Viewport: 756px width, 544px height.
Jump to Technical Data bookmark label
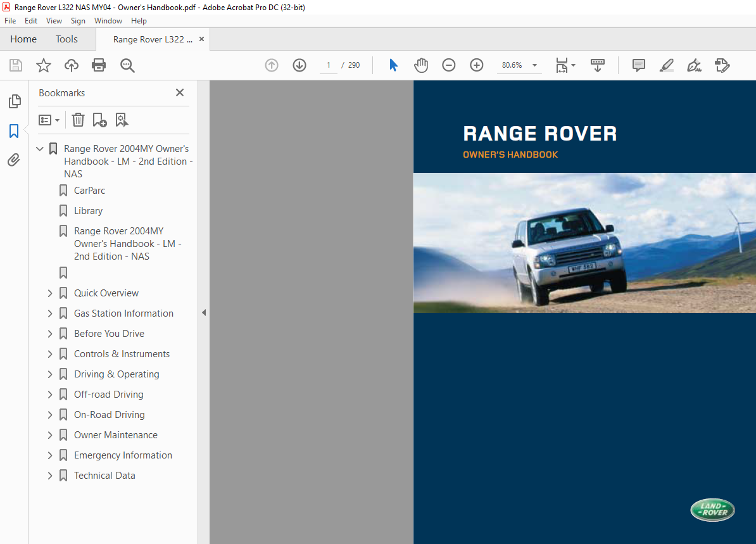pos(104,476)
